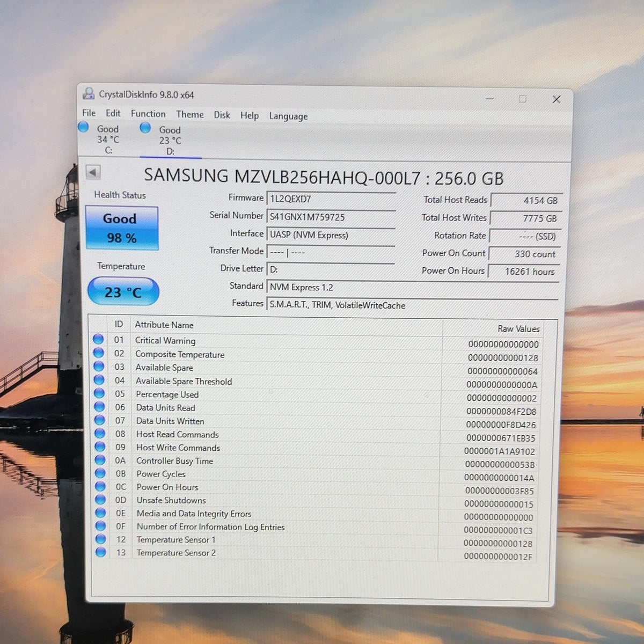This screenshot has height=644, width=644.
Task: Click the status circle for Unsafe Shutdowns
Action: tap(100, 500)
